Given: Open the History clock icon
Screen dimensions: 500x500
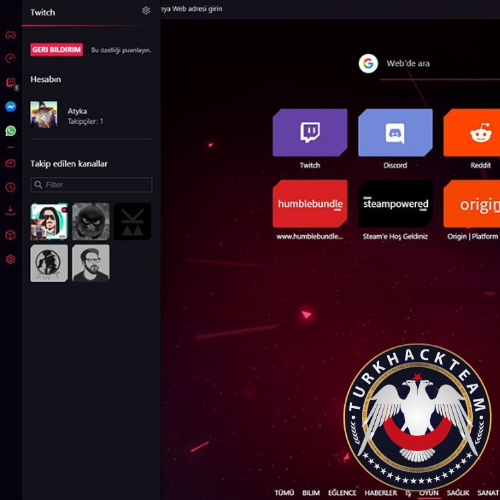Looking at the screenshot, I should [x=11, y=187].
